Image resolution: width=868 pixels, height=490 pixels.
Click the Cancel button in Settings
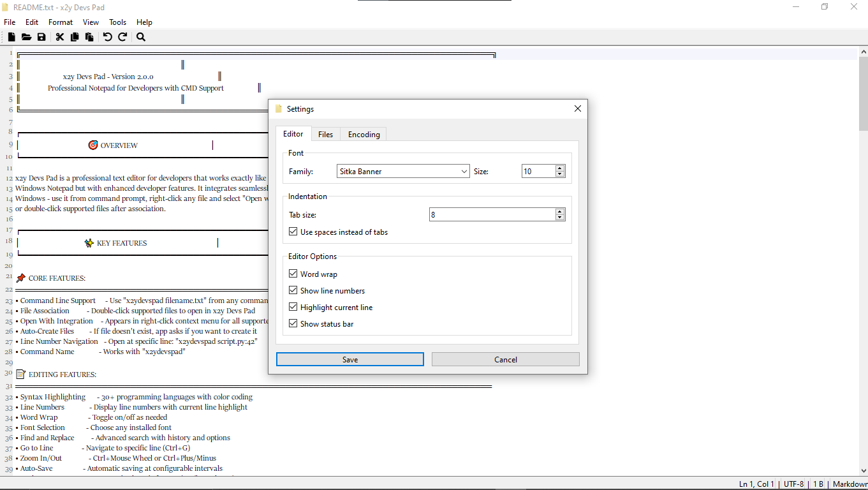506,359
